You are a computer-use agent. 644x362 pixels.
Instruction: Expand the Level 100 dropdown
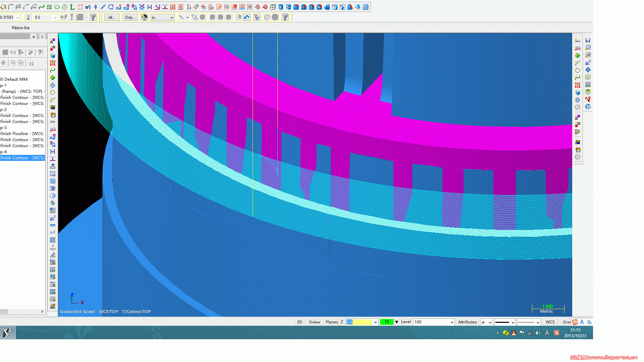point(451,322)
